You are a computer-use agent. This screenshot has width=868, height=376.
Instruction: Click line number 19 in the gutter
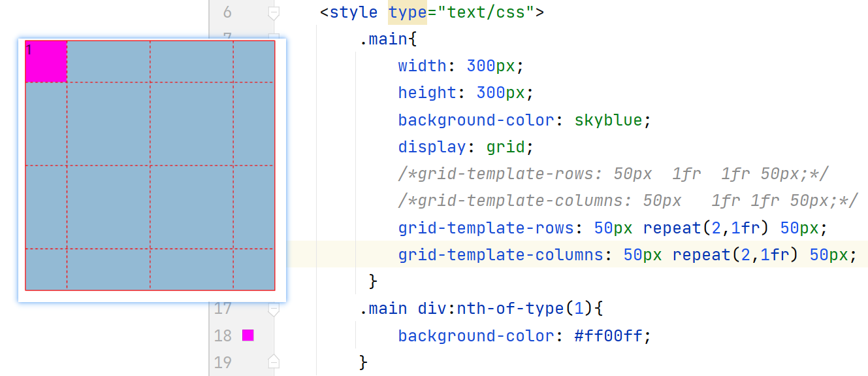tap(223, 362)
